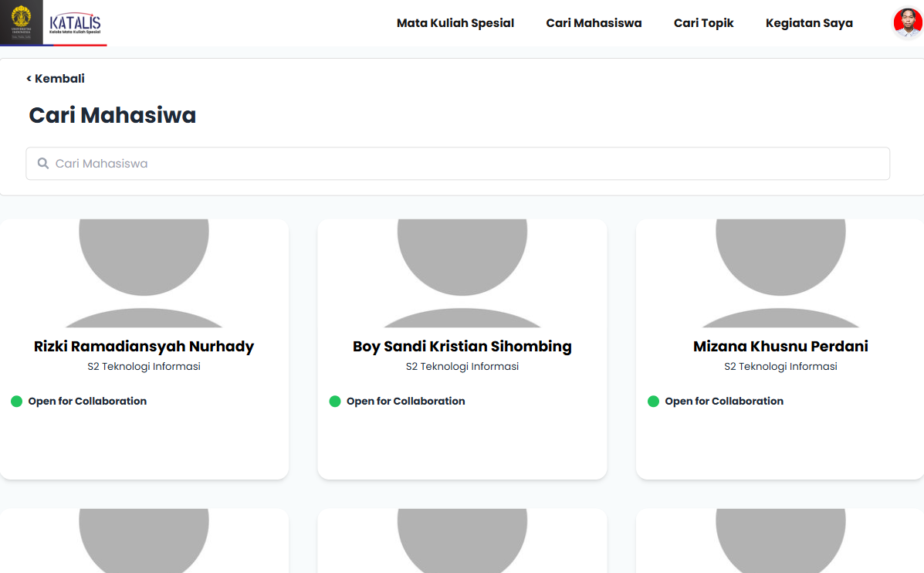Click green status dot on Rizki's card
This screenshot has width=924, height=573.
click(x=16, y=402)
